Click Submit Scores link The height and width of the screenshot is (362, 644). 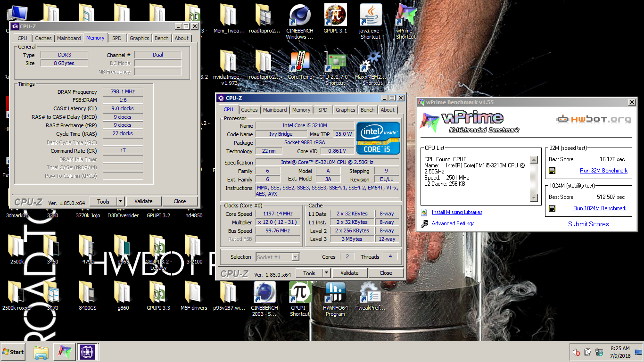tap(588, 224)
